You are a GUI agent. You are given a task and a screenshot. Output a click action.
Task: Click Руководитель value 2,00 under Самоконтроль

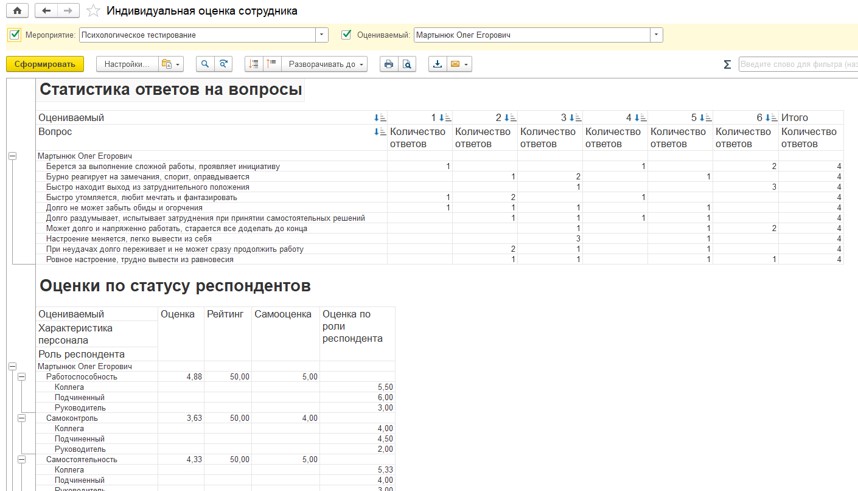point(385,449)
